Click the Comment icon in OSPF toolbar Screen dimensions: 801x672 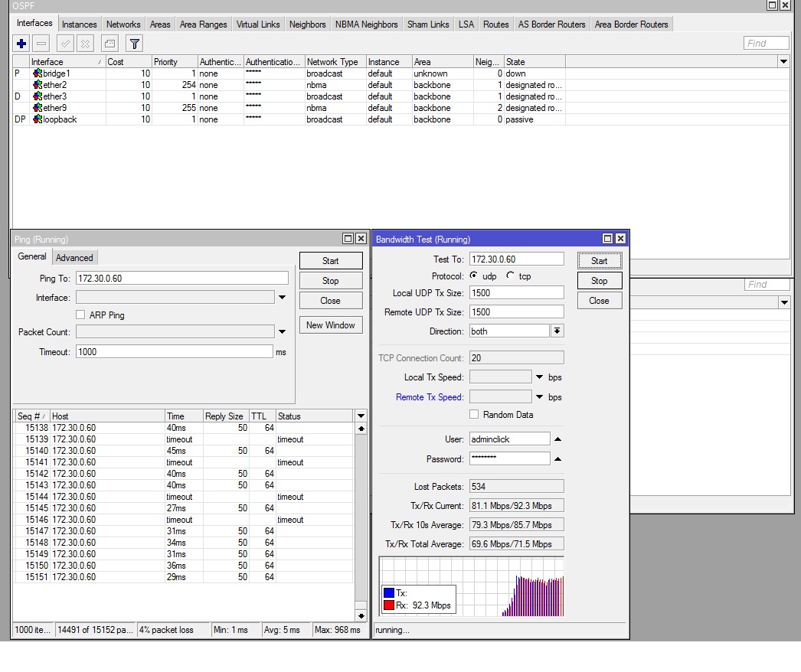[110, 44]
